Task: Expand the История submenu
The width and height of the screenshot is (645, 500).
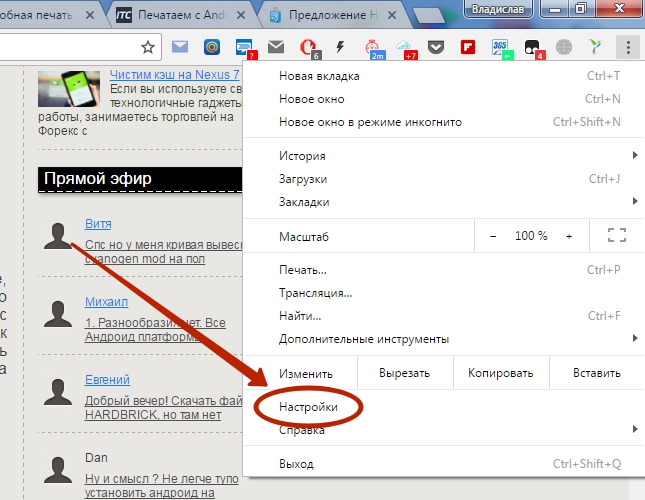Action: click(444, 156)
